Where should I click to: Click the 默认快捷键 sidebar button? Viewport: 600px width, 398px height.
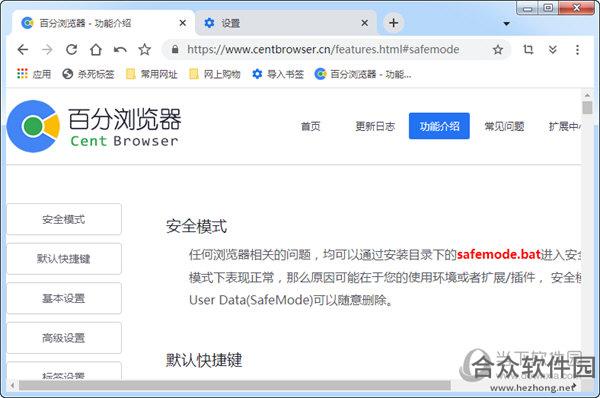pos(64,259)
